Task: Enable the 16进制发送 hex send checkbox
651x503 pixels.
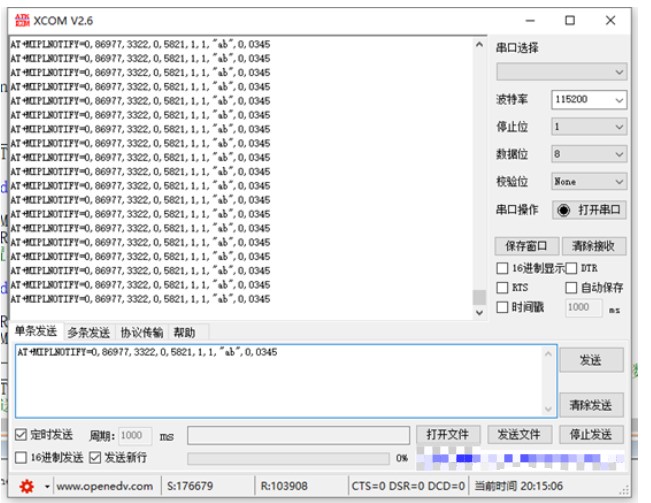Action: pyautogui.click(x=21, y=458)
